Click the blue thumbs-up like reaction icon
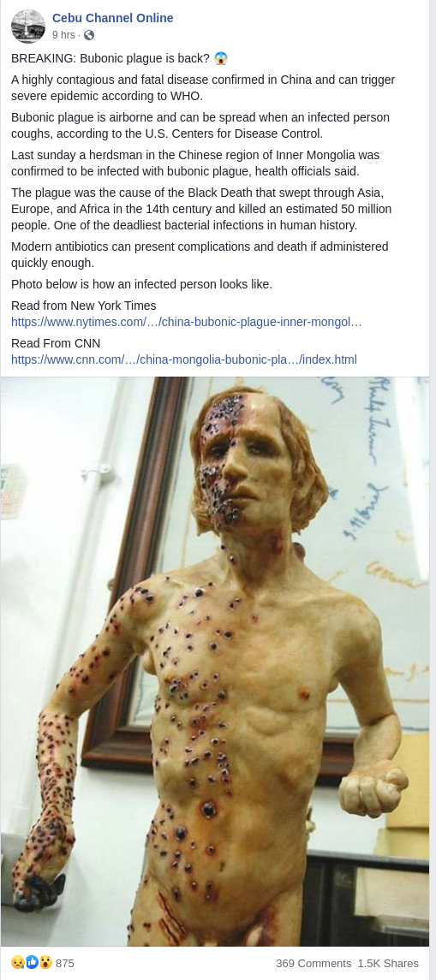Viewport: 436px width, 980px height. point(32,963)
